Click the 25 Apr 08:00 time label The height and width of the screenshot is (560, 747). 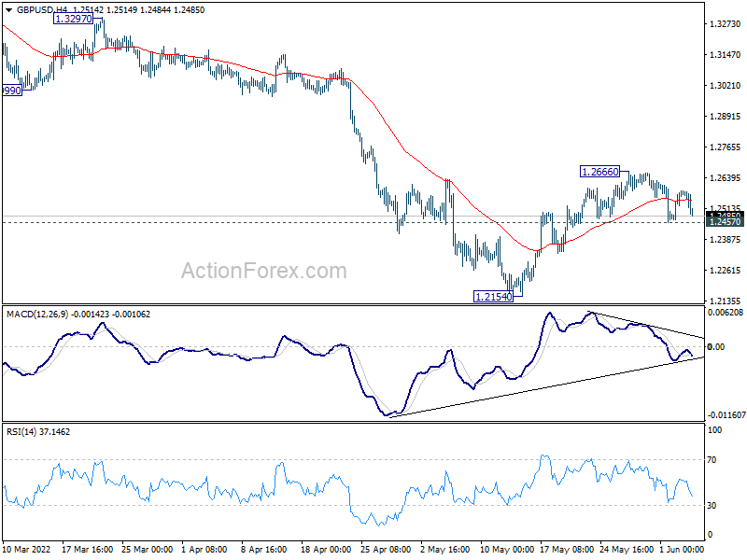tap(386, 550)
